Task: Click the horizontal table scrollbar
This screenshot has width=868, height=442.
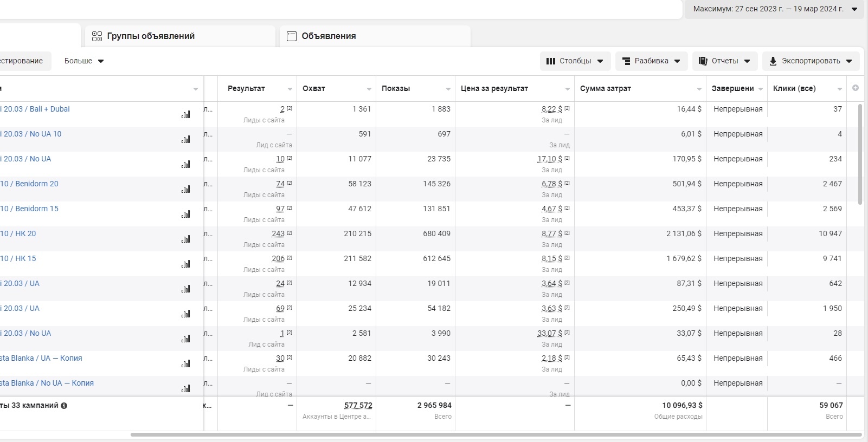Action: pos(496,434)
